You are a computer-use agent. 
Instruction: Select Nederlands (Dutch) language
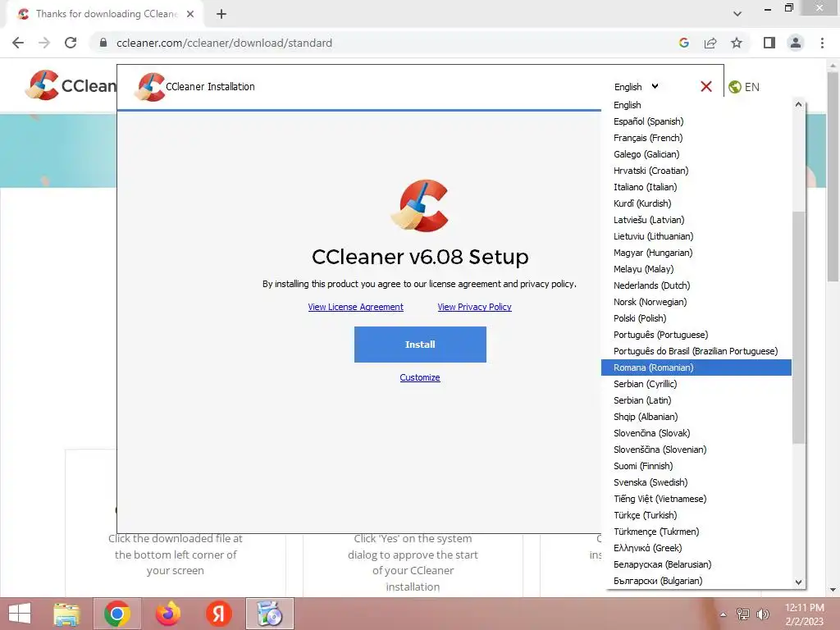(x=696, y=285)
